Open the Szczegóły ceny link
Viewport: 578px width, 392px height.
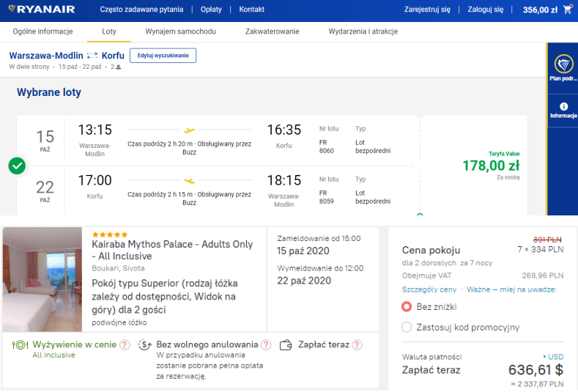429,289
